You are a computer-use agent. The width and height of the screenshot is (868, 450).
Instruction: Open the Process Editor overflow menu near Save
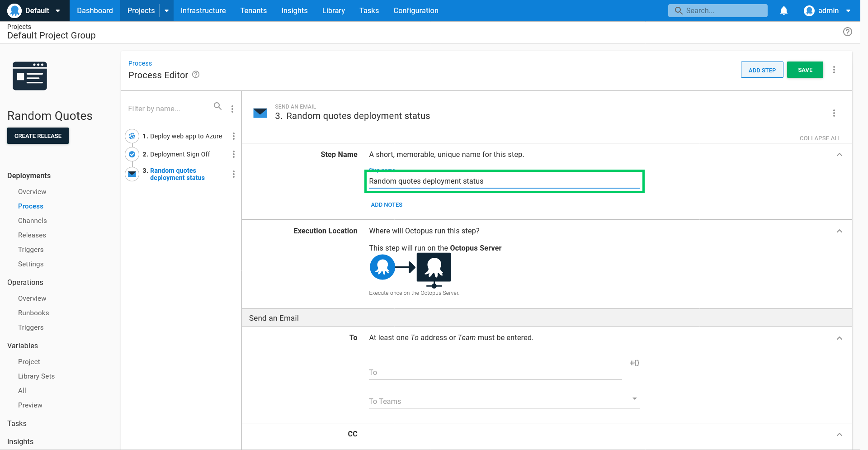point(834,70)
